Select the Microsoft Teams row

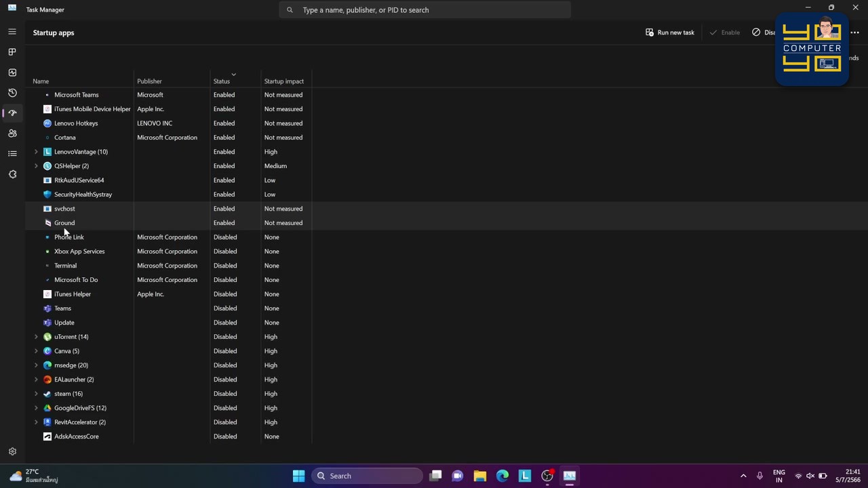coord(448,95)
